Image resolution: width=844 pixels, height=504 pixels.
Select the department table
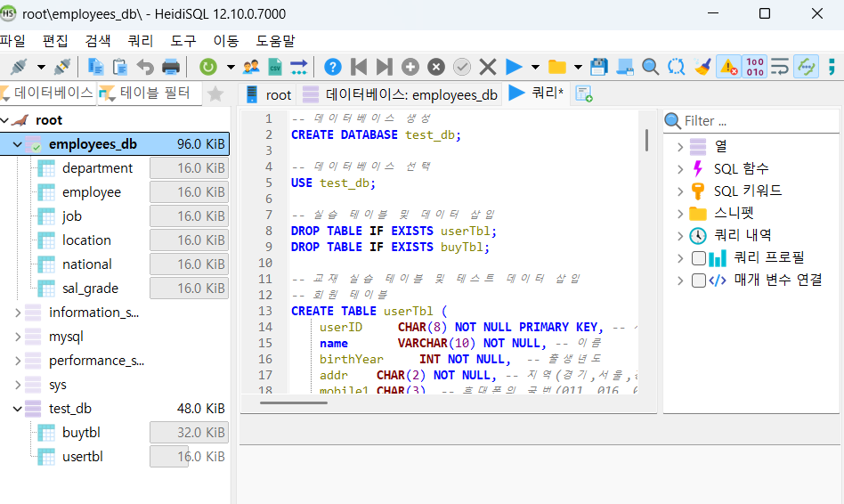(x=97, y=168)
